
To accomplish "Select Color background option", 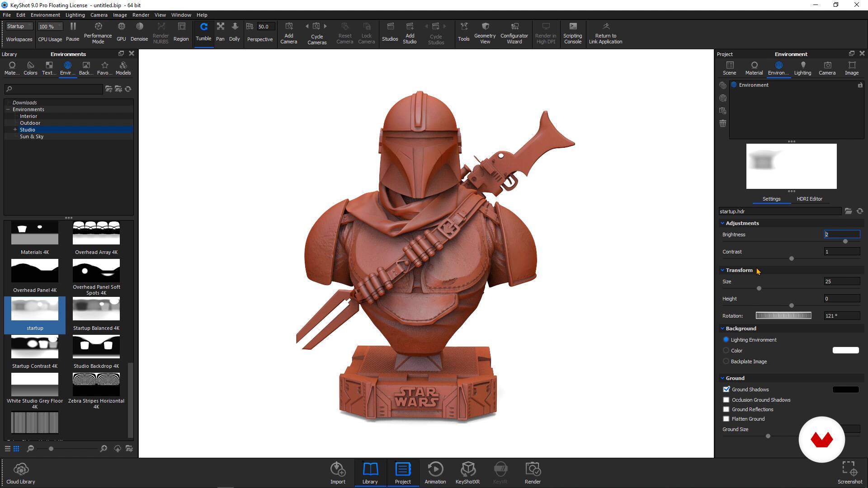I will click(x=726, y=350).
